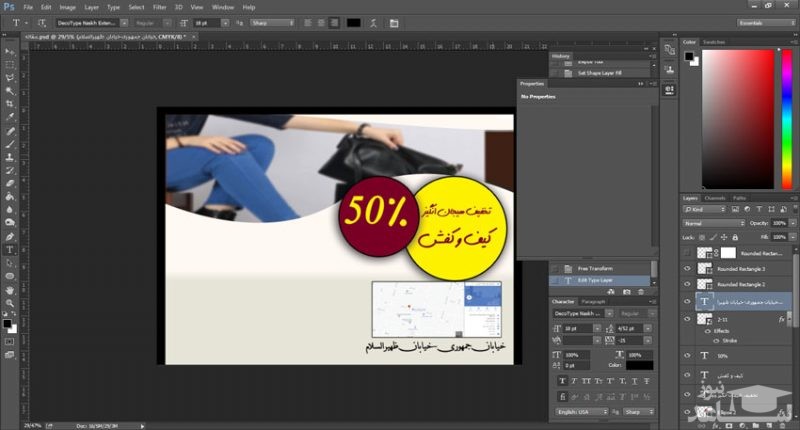Image resolution: width=800 pixels, height=430 pixels.
Task: Select the Horizontal Type tool
Action: click(10, 249)
